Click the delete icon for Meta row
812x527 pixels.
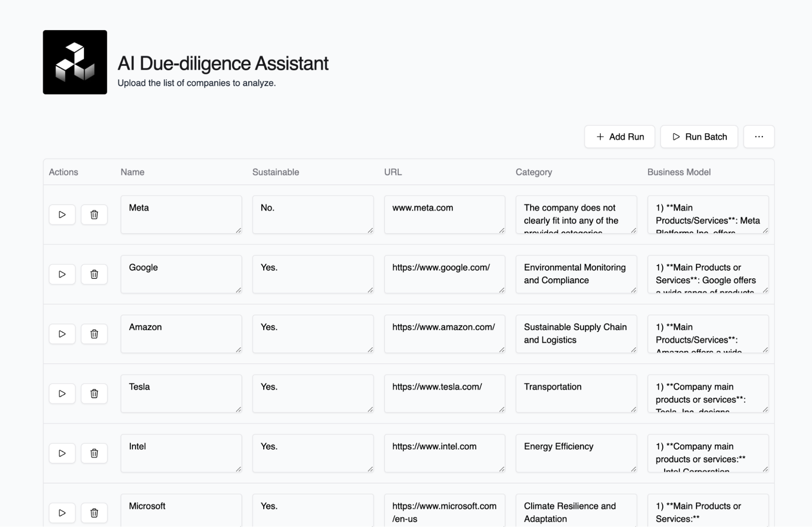tap(93, 215)
